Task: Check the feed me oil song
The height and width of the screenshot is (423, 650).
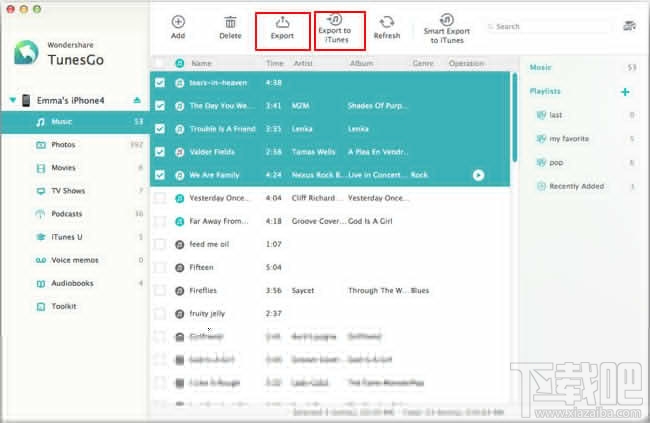Action: coord(160,244)
